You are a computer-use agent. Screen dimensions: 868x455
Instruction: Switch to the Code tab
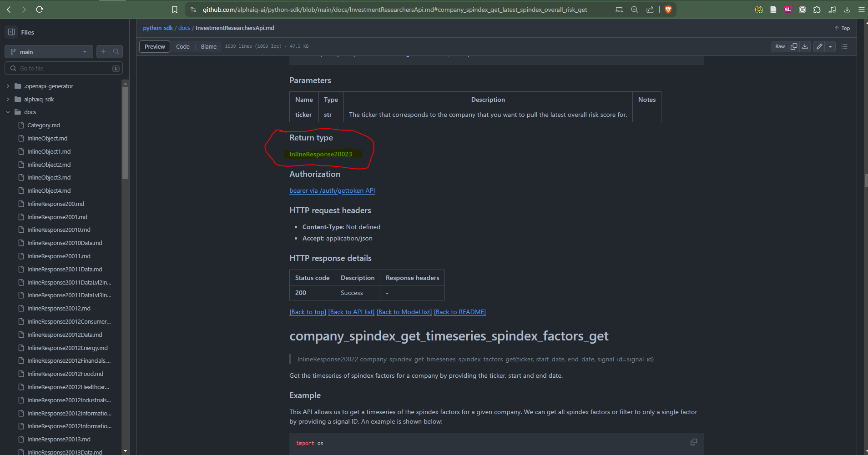point(183,46)
